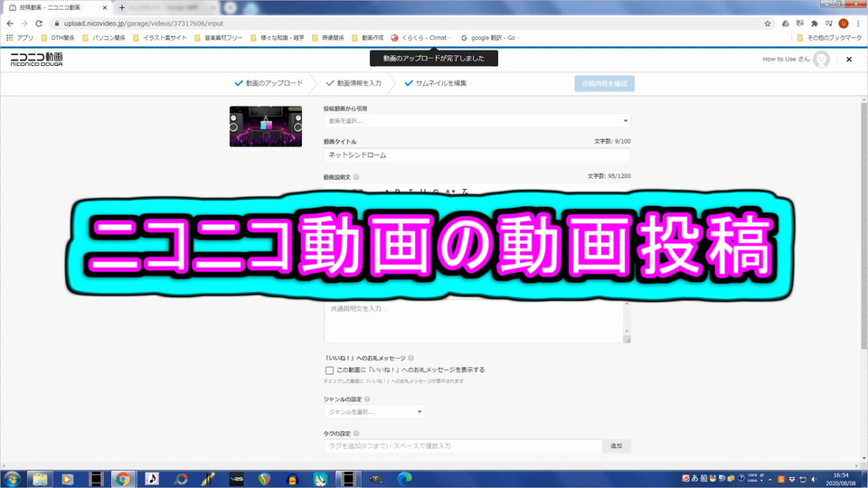Viewport: 868px width, 488px height.
Task: Enable いいね！お礼メッセージ display checkbox
Action: (x=329, y=371)
